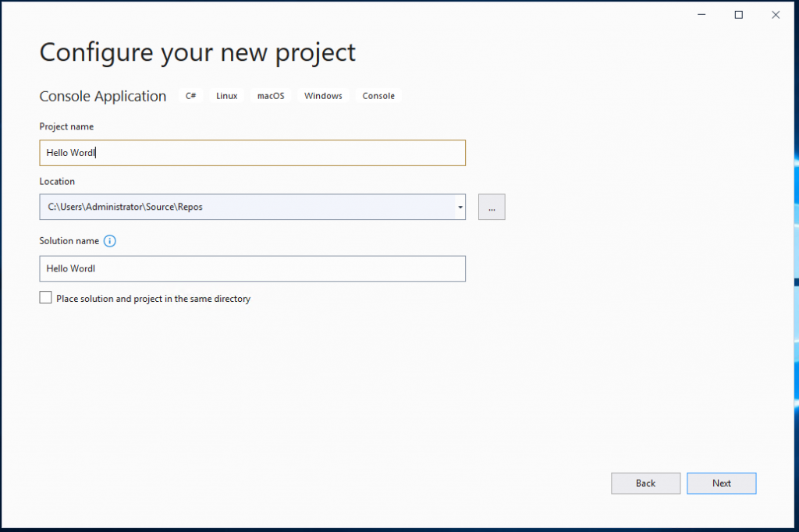Close the Configure your new project dialog
Screen dimensions: 799x532
click(x=776, y=15)
